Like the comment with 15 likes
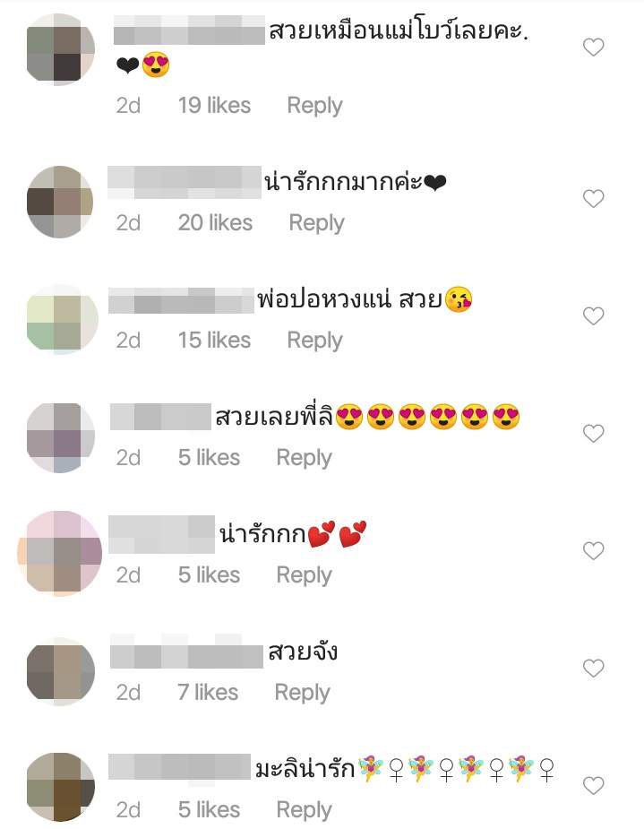644x829 pixels. click(x=593, y=315)
